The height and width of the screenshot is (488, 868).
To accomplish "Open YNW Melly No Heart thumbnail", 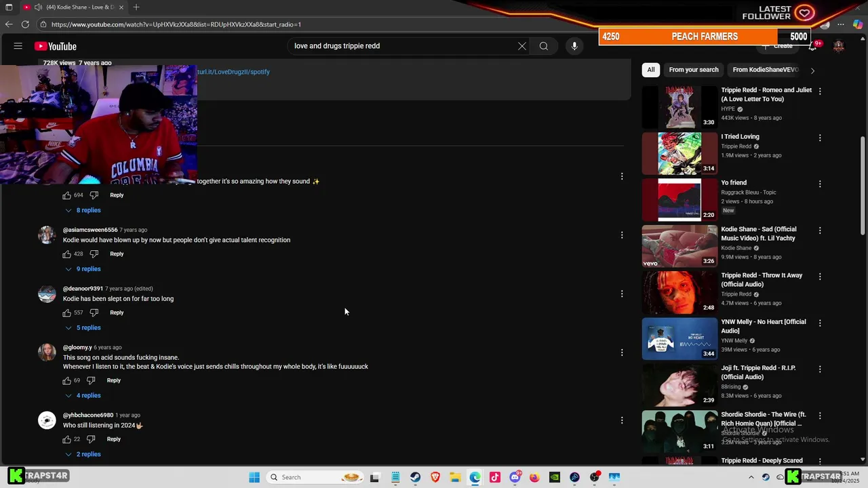I will [679, 339].
